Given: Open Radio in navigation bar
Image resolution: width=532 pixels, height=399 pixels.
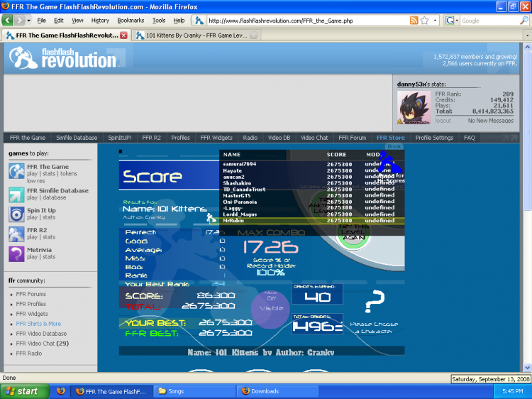Looking at the screenshot, I should pyautogui.click(x=250, y=138).
